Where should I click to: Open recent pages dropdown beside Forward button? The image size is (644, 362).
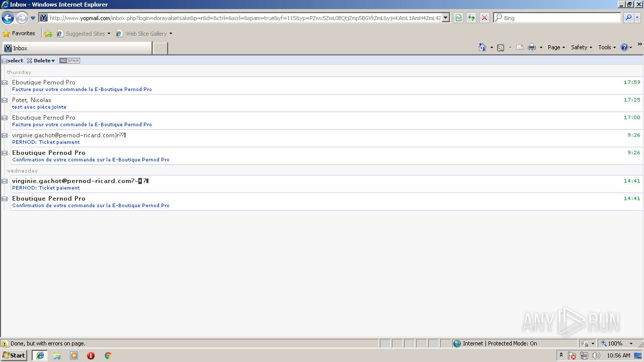click(33, 18)
